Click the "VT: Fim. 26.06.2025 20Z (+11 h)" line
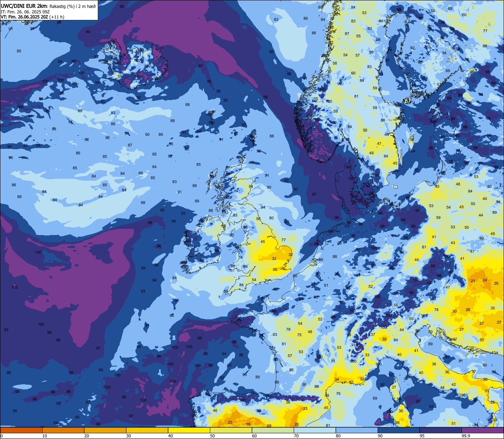This screenshot has width=504, height=439. (x=32, y=17)
